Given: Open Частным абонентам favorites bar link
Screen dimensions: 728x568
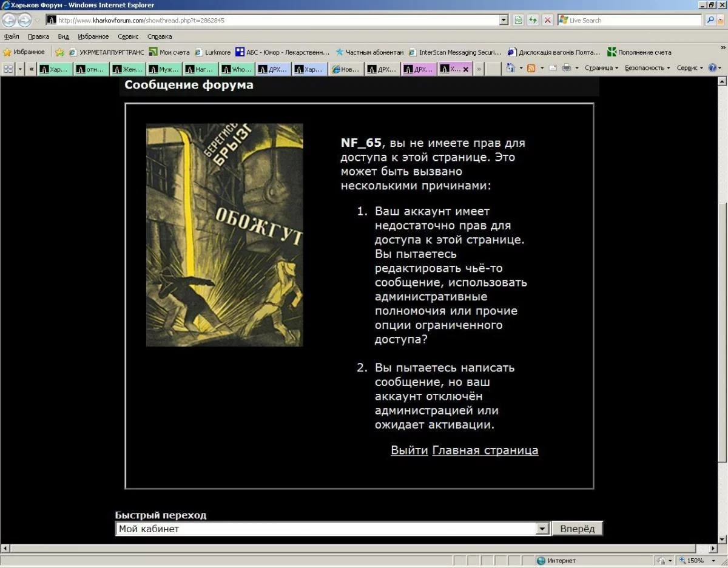Looking at the screenshot, I should pyautogui.click(x=369, y=52).
